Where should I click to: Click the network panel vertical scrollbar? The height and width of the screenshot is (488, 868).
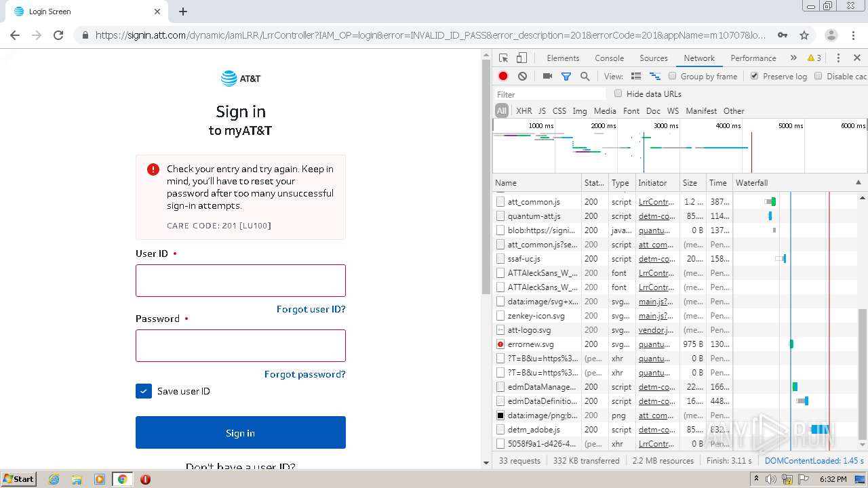pyautogui.click(x=863, y=374)
